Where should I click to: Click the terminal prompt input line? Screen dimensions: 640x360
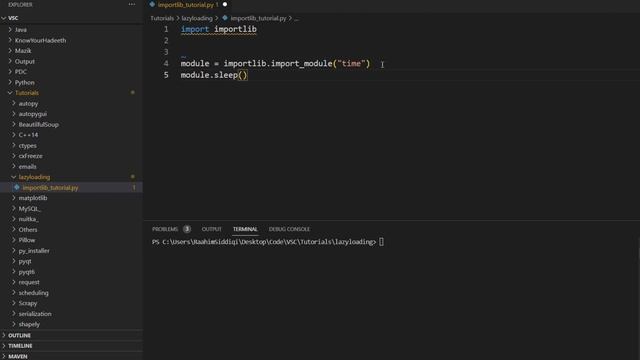(268, 242)
